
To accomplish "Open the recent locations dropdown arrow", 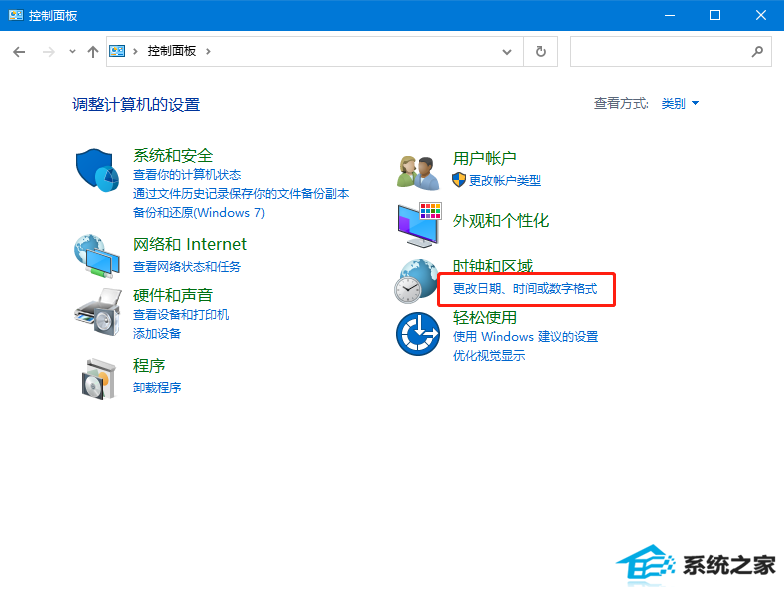I will [72, 52].
